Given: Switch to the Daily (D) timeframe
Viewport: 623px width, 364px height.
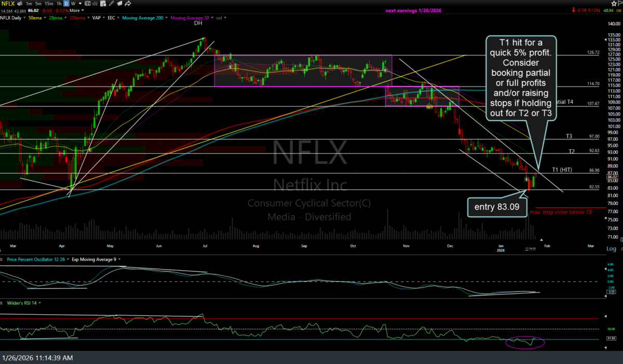Looking at the screenshot, I should click(66, 4).
